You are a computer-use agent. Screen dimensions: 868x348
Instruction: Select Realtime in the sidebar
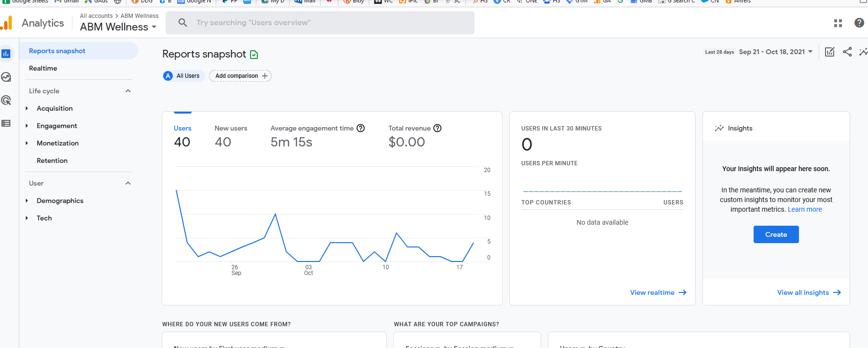(x=43, y=68)
